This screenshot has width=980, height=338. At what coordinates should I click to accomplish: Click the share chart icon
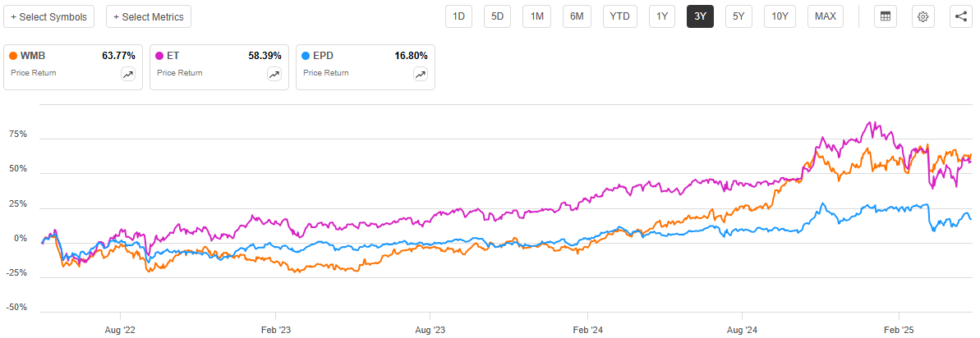click(961, 16)
